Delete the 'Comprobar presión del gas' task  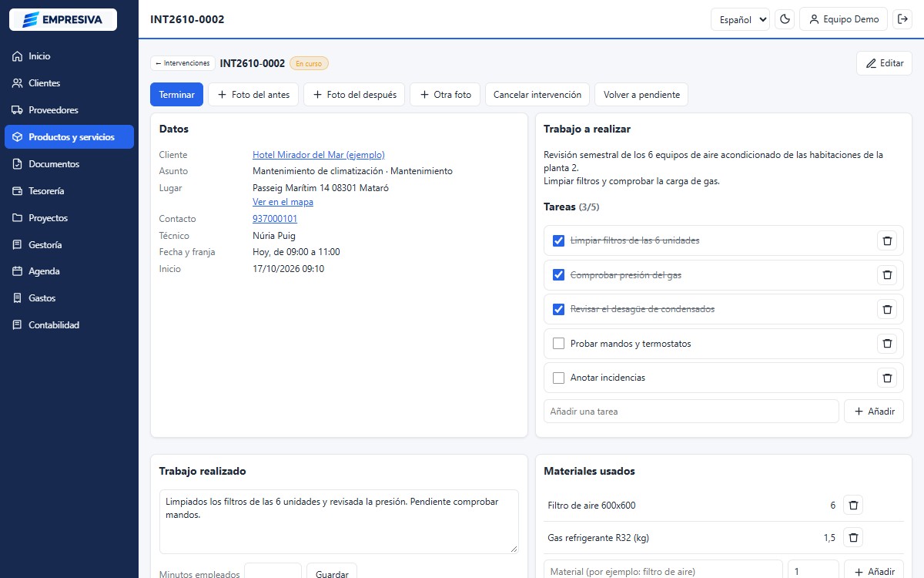click(x=887, y=275)
